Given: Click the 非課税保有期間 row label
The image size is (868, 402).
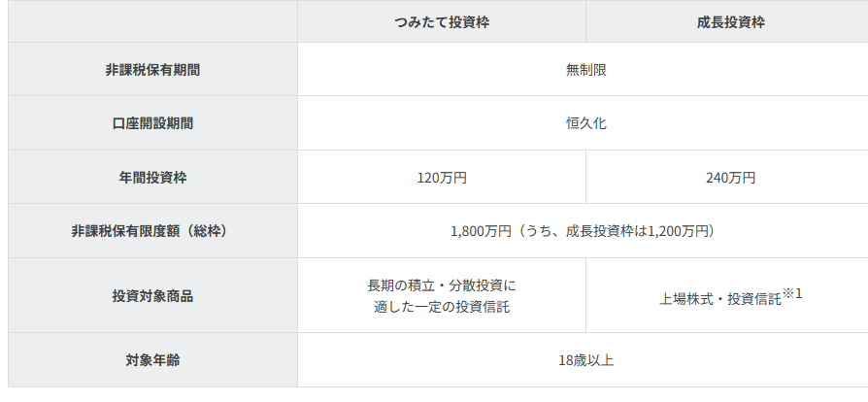Looking at the screenshot, I should 152,70.
